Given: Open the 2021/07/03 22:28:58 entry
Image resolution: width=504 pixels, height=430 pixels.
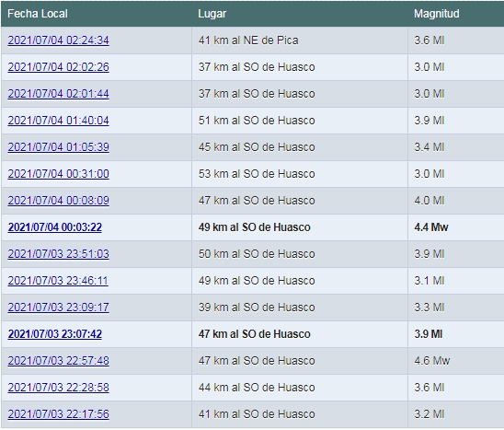Looking at the screenshot, I should [58, 388].
